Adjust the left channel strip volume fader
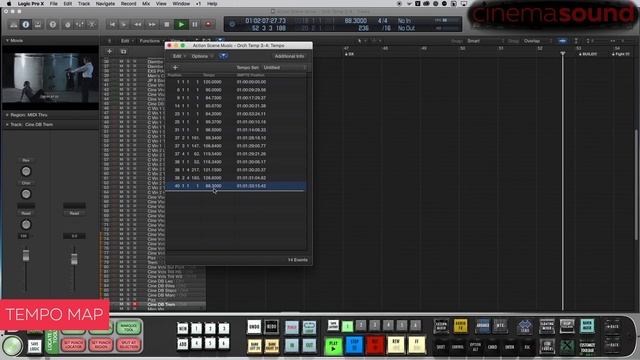Image resolution: width=640 pixels, height=360 pixels. (26, 256)
